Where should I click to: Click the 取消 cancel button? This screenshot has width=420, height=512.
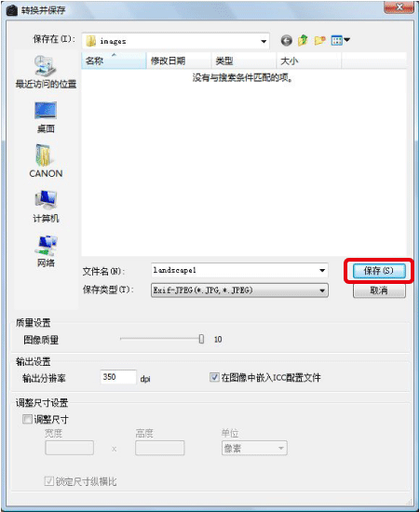click(379, 290)
